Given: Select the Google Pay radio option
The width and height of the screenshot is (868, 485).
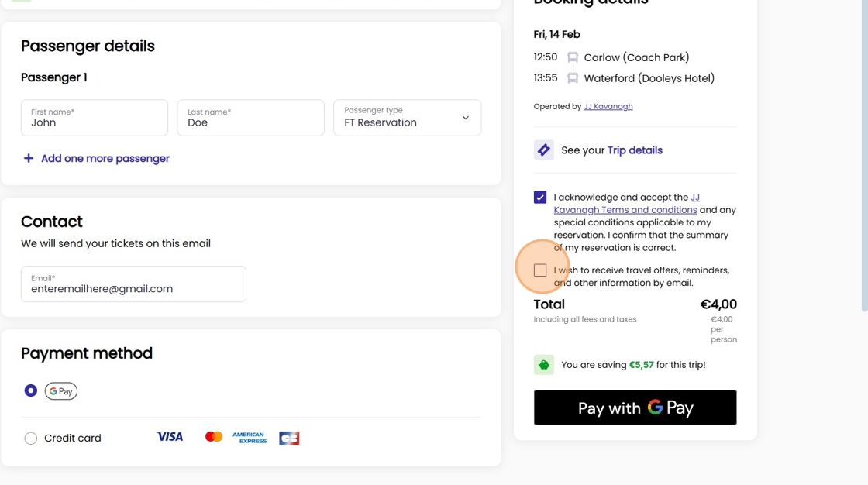Looking at the screenshot, I should (31, 391).
